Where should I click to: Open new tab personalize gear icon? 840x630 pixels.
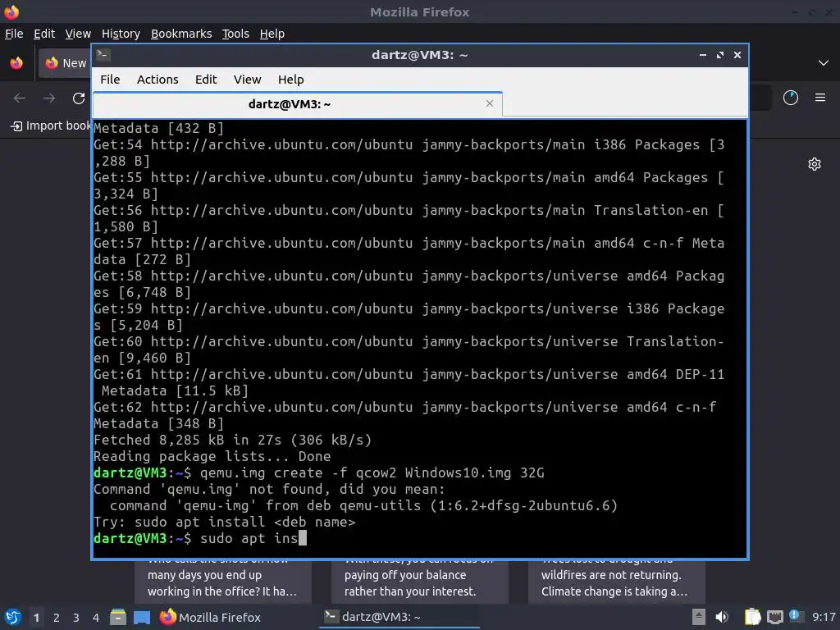[x=815, y=164]
